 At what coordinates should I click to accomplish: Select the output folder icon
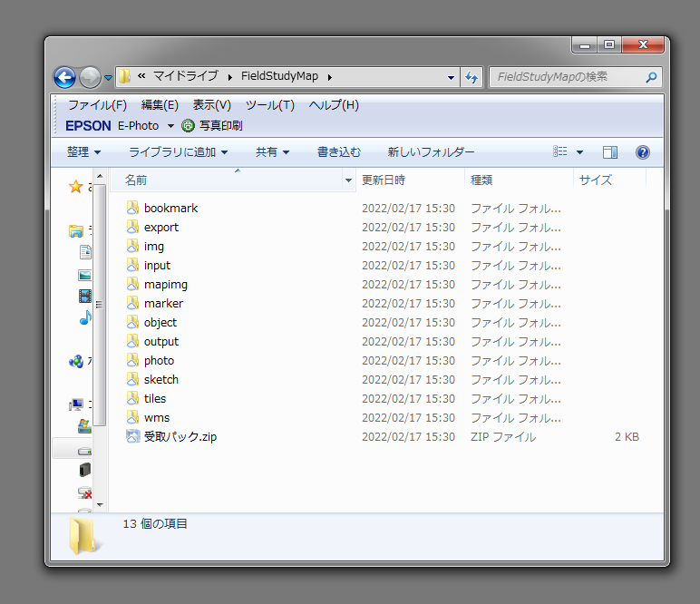click(x=132, y=341)
